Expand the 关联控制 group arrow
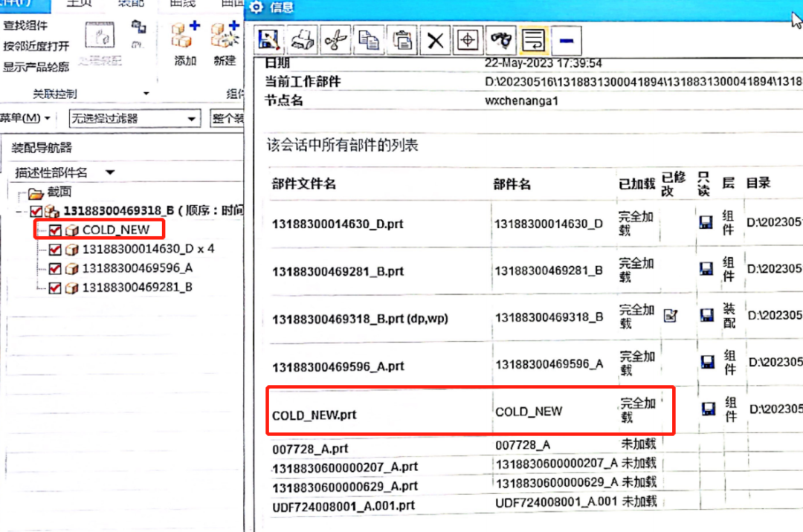The image size is (803, 532). coord(146,94)
